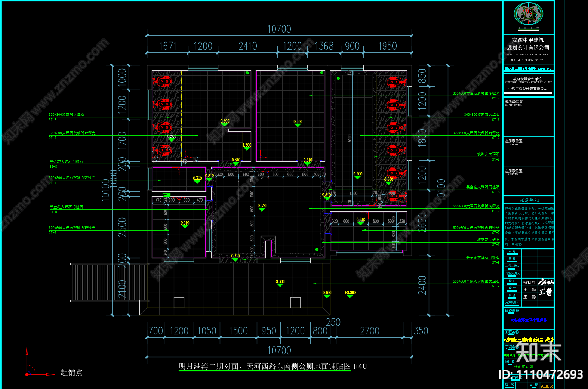Image resolution: width=588 pixels, height=389 pixels.
Task: Click the blue '六安市环境卫生管理处' text
Action: click(528, 321)
